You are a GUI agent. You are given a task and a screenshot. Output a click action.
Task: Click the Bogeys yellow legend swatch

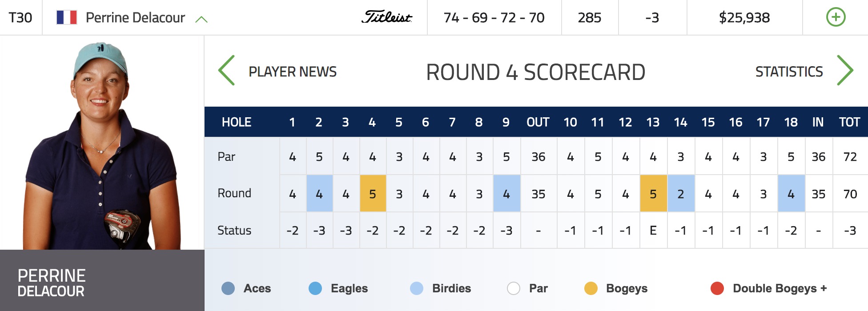[x=591, y=288]
